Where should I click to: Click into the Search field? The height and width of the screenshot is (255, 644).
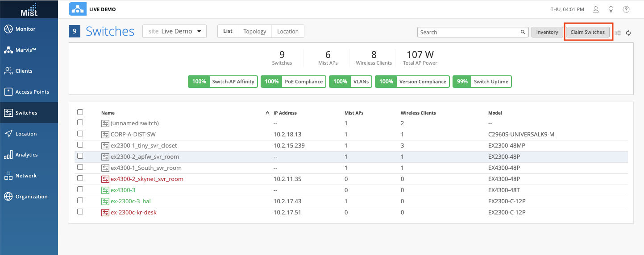coord(469,32)
